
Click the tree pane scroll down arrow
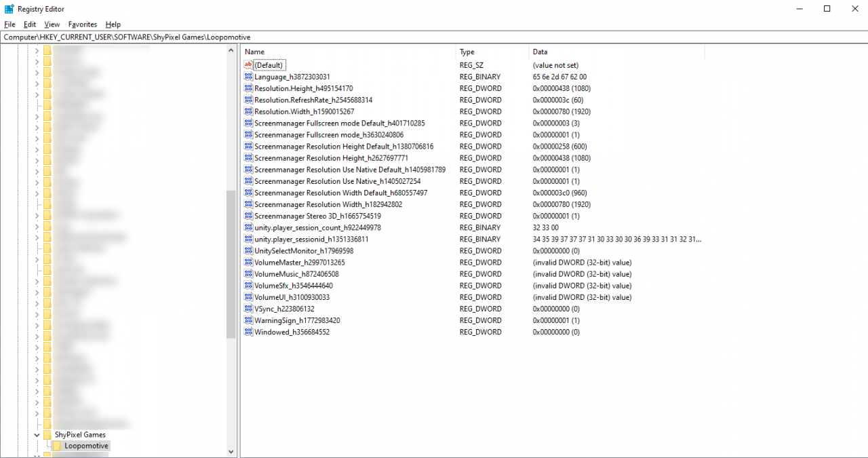pyautogui.click(x=231, y=451)
